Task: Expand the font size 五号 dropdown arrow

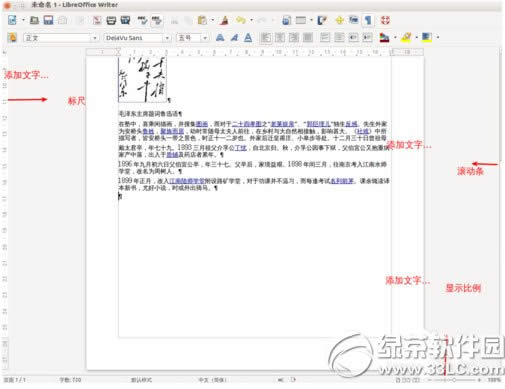Action: coord(205,38)
